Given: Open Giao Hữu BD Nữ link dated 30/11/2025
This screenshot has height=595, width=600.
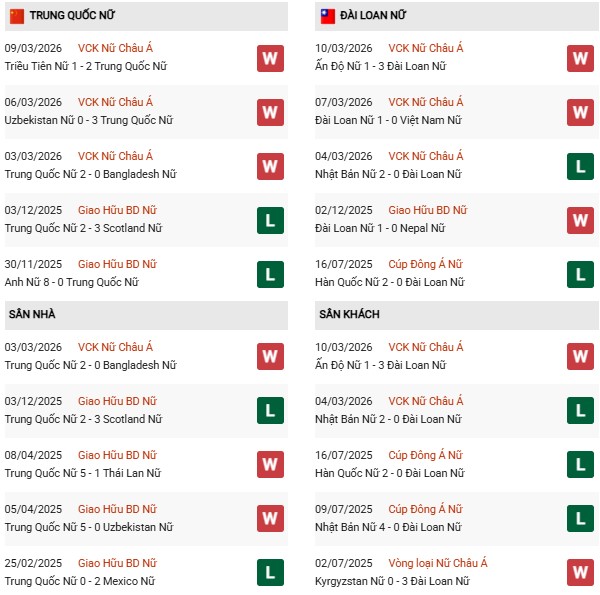Looking at the screenshot, I should (x=117, y=264).
